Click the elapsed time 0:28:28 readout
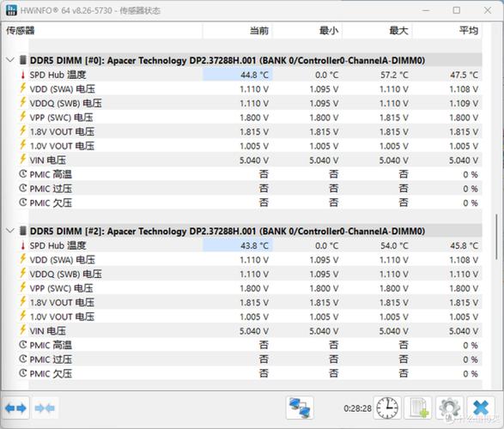This screenshot has width=504, height=429. point(357,408)
